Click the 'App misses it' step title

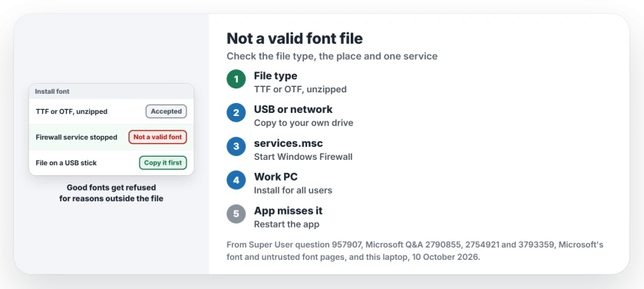tap(289, 211)
